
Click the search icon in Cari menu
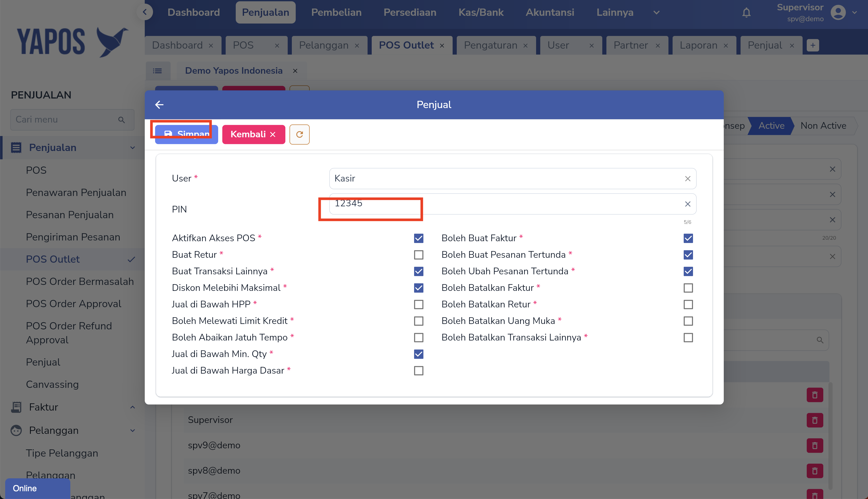click(x=121, y=120)
